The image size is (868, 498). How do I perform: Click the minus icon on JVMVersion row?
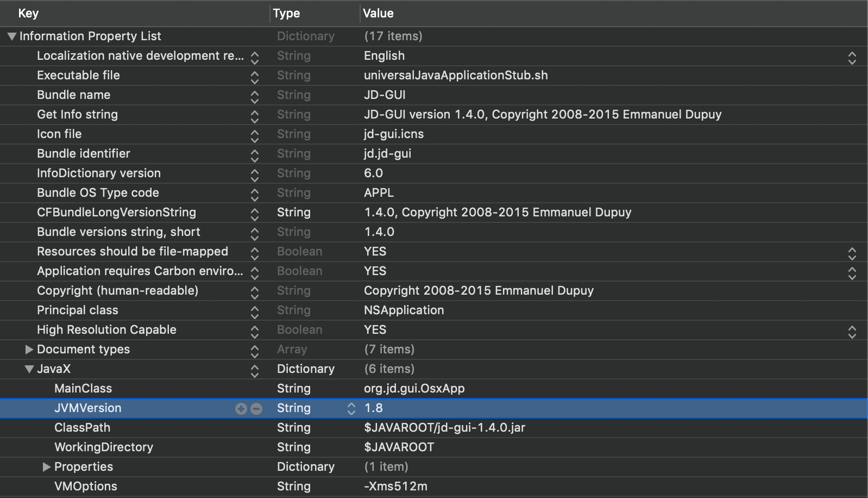pyautogui.click(x=256, y=409)
